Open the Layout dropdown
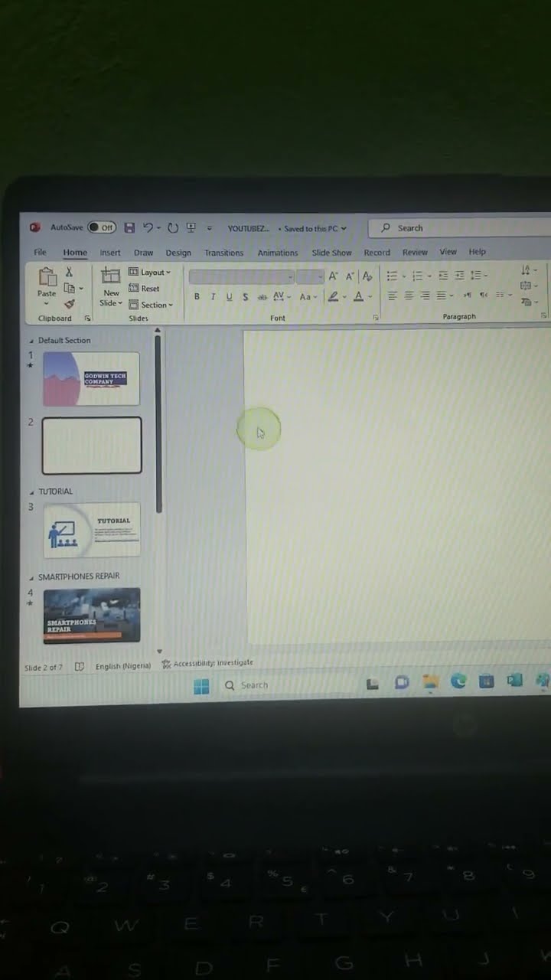This screenshot has width=551, height=980. pyautogui.click(x=149, y=273)
